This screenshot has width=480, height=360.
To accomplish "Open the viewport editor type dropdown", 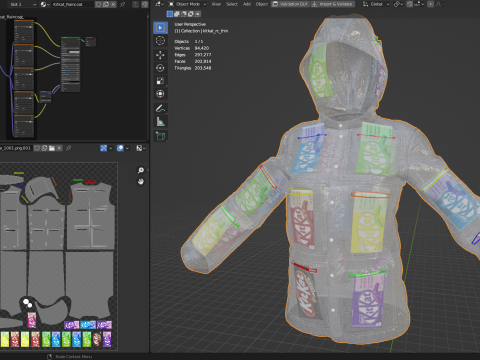I will (x=158, y=4).
